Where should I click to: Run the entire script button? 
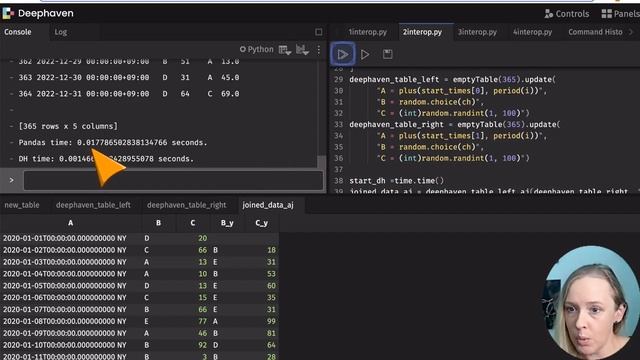(x=342, y=54)
